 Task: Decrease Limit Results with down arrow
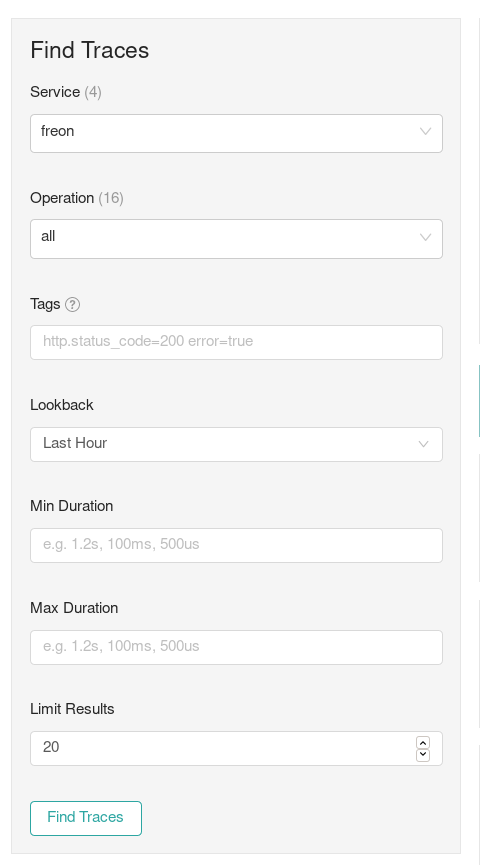(x=423, y=755)
